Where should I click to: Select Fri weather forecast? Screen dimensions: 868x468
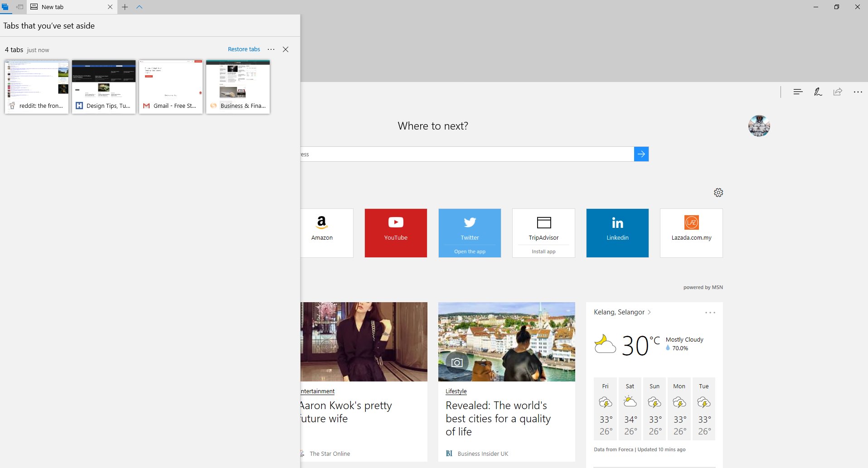pyautogui.click(x=606, y=409)
